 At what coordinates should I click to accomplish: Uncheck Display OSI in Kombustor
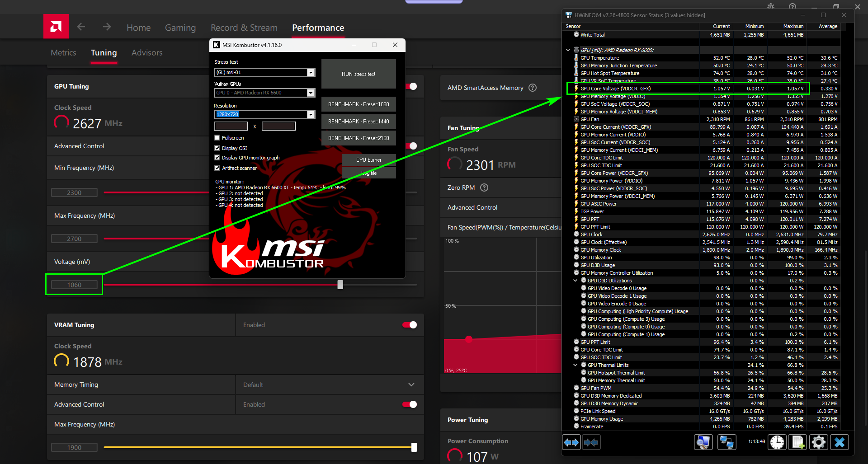(x=217, y=148)
